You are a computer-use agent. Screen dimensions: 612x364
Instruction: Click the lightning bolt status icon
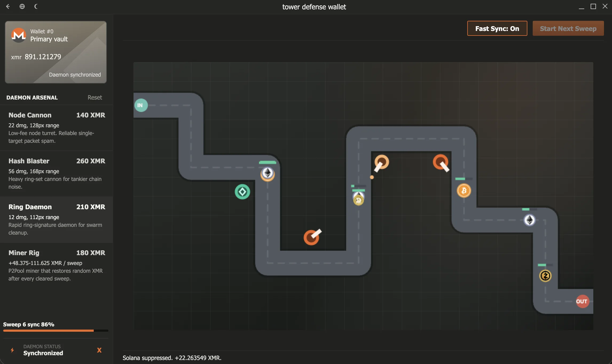click(x=12, y=350)
